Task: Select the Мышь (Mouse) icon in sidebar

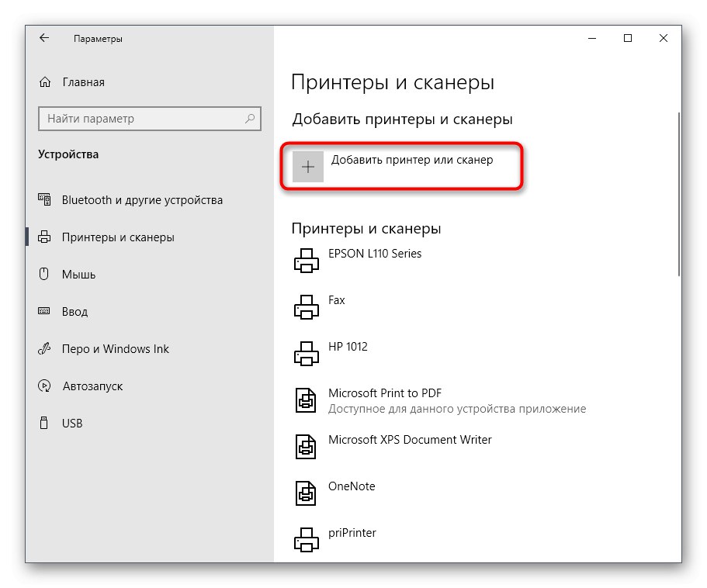Action: 44,275
